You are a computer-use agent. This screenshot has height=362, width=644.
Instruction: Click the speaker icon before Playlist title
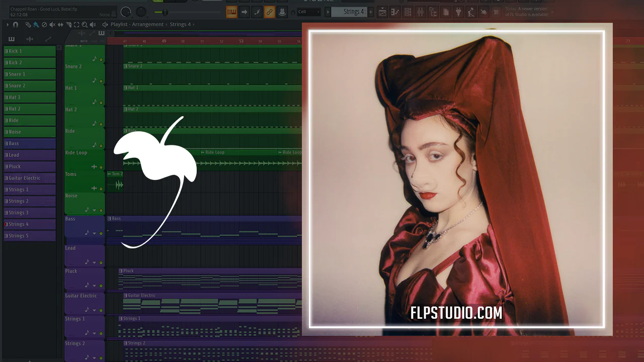coord(105,24)
